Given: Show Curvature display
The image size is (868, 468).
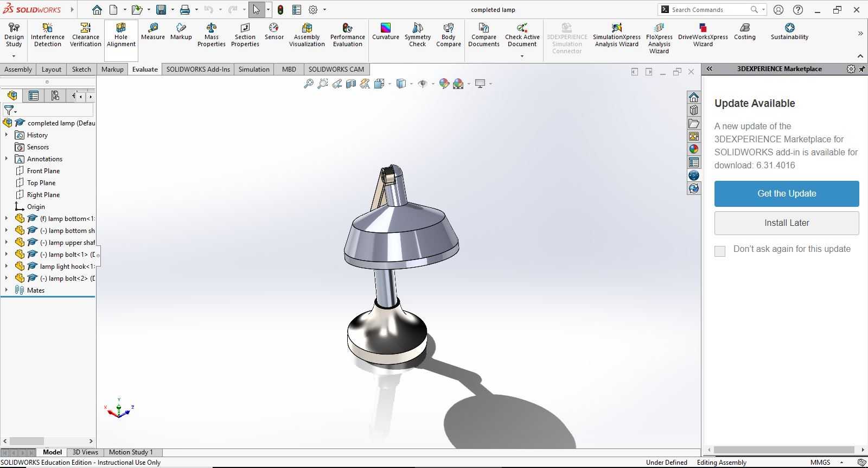Looking at the screenshot, I should click(386, 31).
